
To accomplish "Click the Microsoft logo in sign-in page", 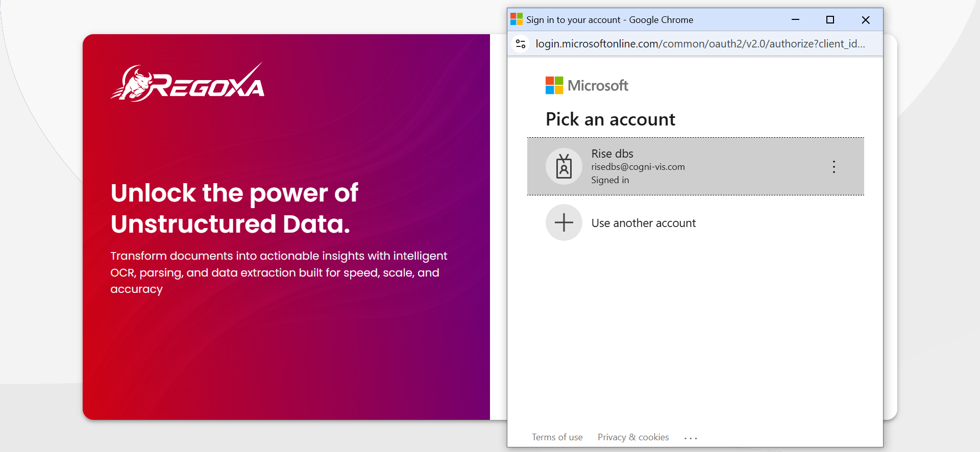I will click(586, 85).
